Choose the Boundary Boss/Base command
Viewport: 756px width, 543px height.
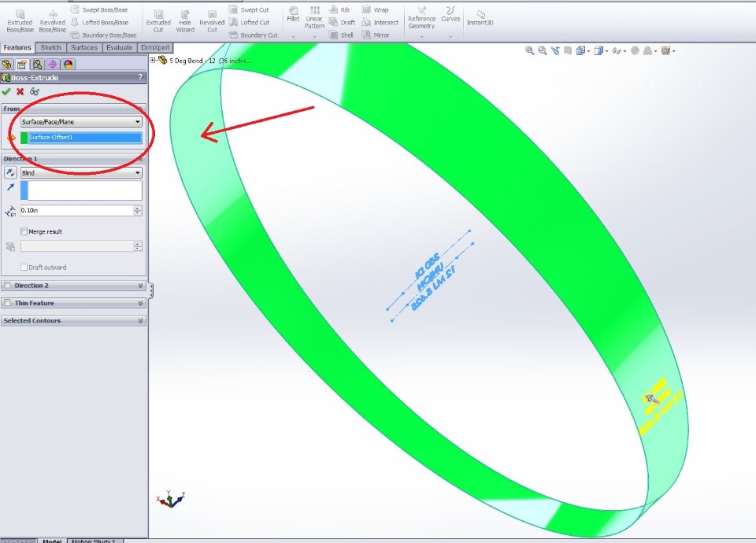click(103, 35)
